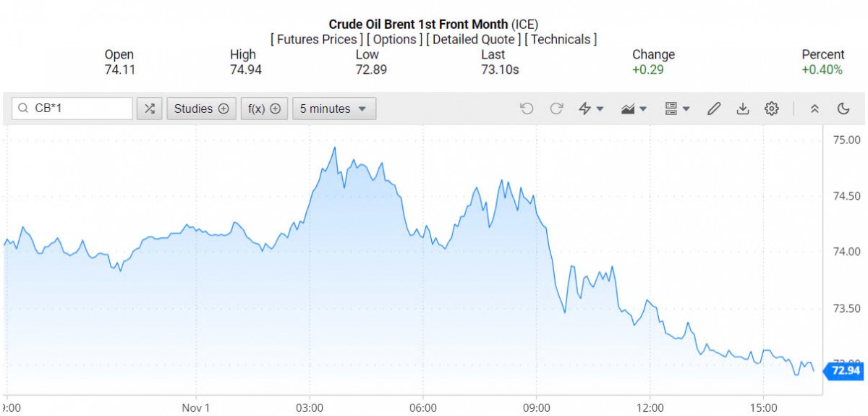Viewport: 868px width, 416px height.
Task: Add indicators via Studies button
Action: [201, 109]
